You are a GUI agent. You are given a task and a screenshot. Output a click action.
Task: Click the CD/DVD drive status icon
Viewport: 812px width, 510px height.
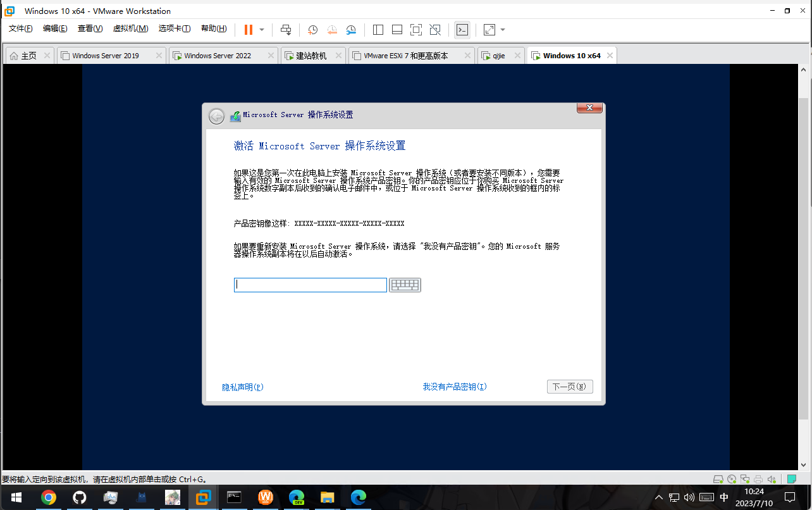pos(732,479)
